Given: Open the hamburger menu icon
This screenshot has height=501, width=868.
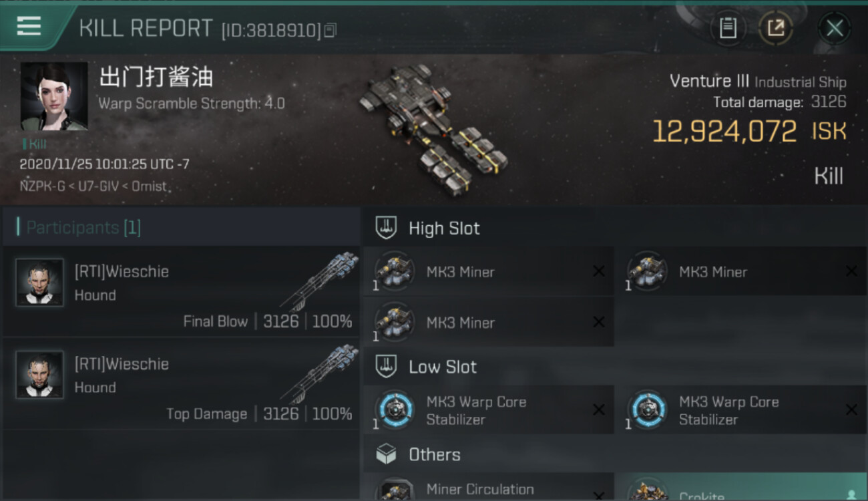Looking at the screenshot, I should 29,25.
